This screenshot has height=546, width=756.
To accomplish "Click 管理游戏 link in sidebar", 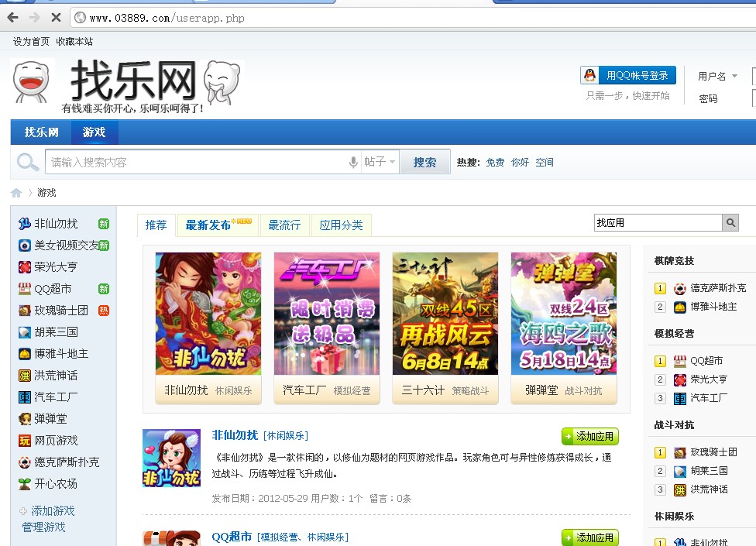I will point(43,527).
